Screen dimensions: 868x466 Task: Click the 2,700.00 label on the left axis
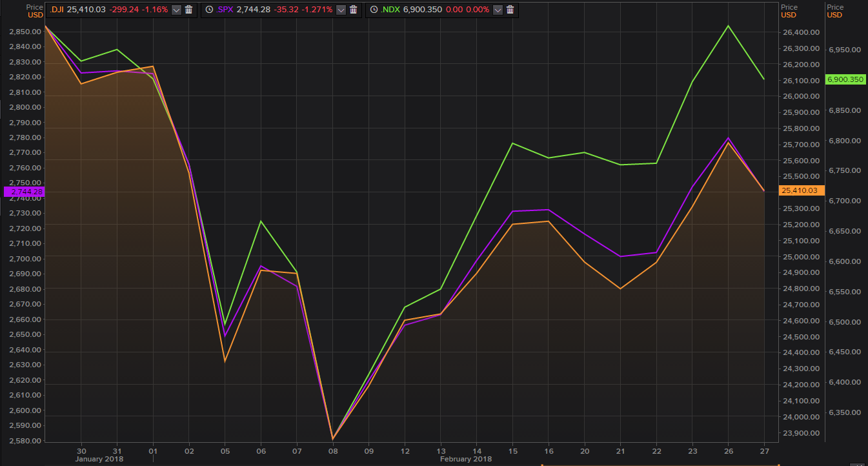click(x=26, y=259)
